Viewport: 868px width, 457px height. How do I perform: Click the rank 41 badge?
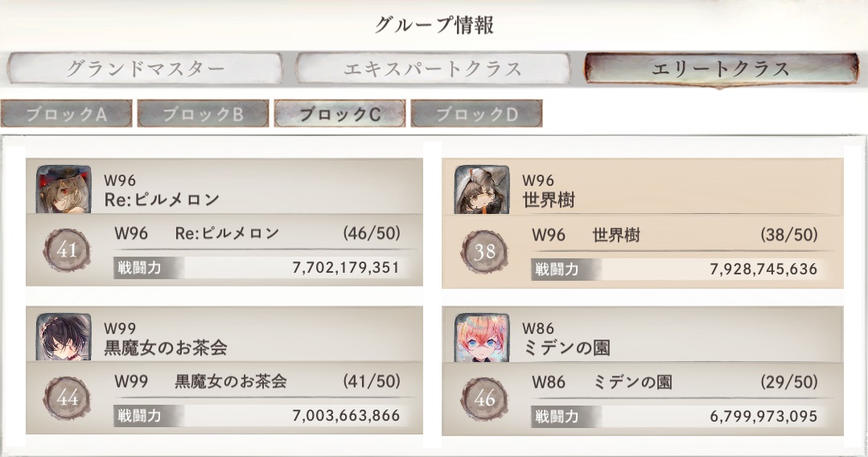(68, 251)
